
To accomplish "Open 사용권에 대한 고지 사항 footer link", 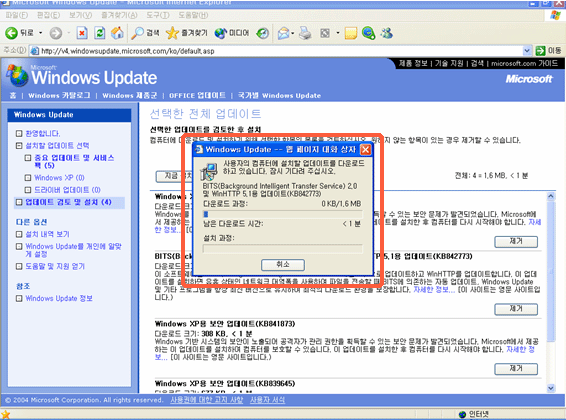I will (x=206, y=400).
